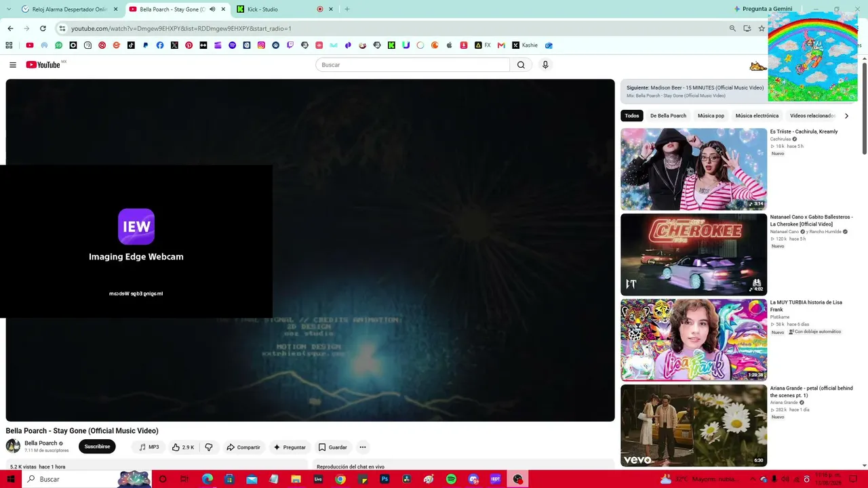868x488 pixels.
Task: Select the Videos relacionados filter chip
Action: (x=812, y=116)
